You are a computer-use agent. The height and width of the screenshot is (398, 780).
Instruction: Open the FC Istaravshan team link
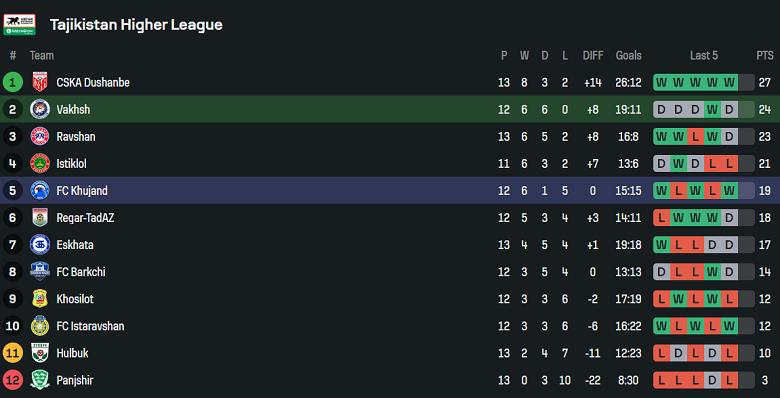91,326
